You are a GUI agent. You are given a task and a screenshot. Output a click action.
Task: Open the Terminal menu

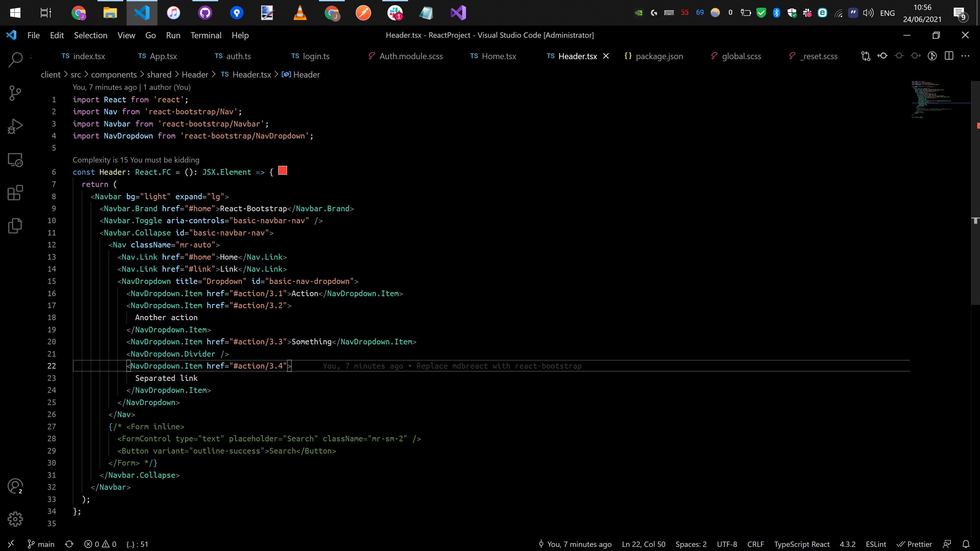[x=206, y=35]
